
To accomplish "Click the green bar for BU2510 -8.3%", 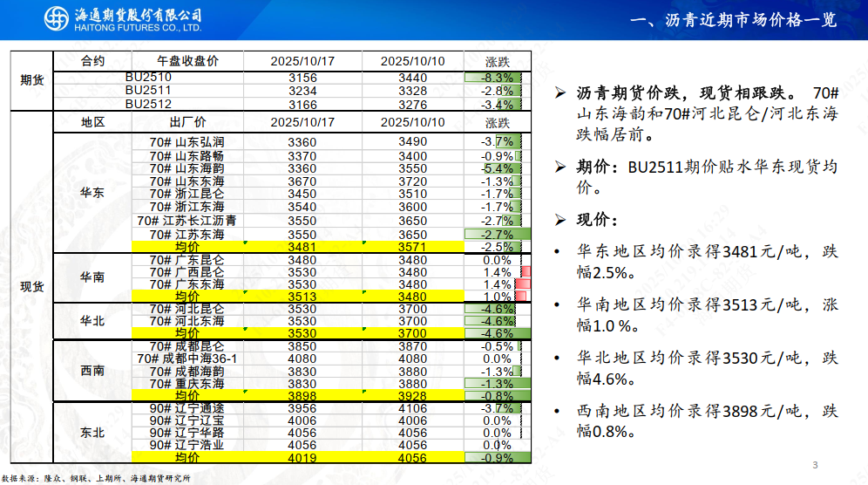I will pos(520,78).
